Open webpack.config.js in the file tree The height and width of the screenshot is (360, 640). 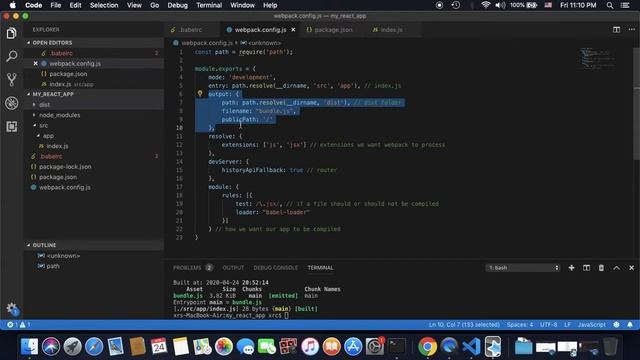(64, 187)
